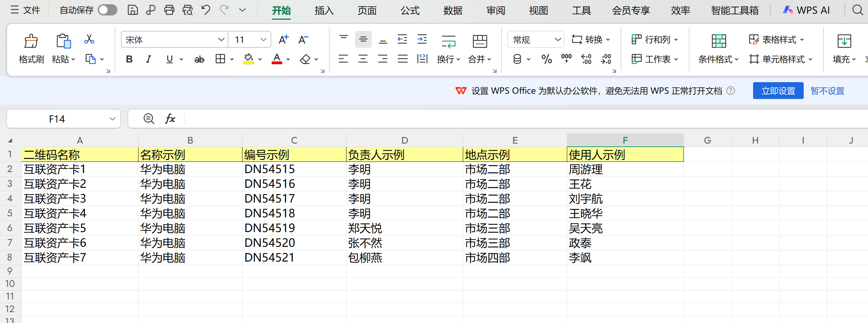Apply red font color swatch
This screenshot has height=323, width=868.
(x=277, y=59)
